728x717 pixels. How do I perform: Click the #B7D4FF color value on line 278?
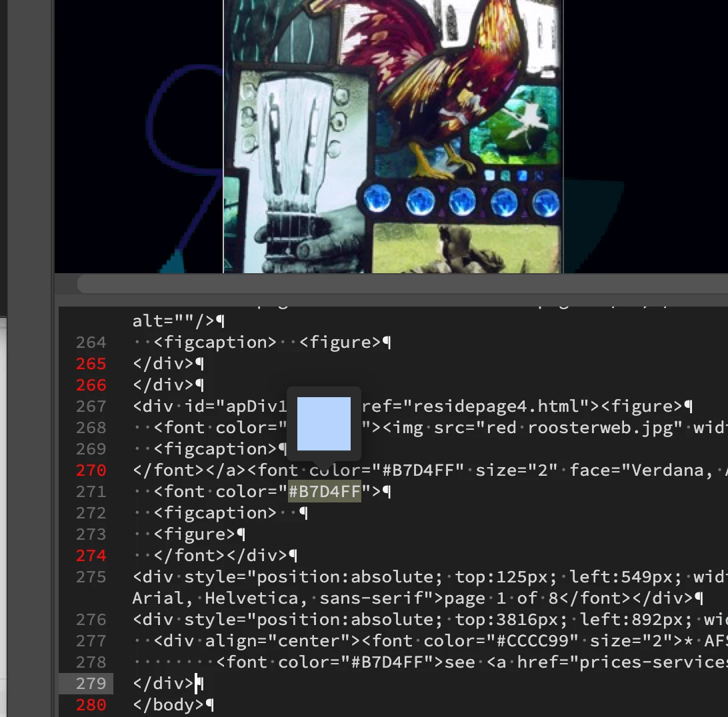pyautogui.click(x=387, y=662)
